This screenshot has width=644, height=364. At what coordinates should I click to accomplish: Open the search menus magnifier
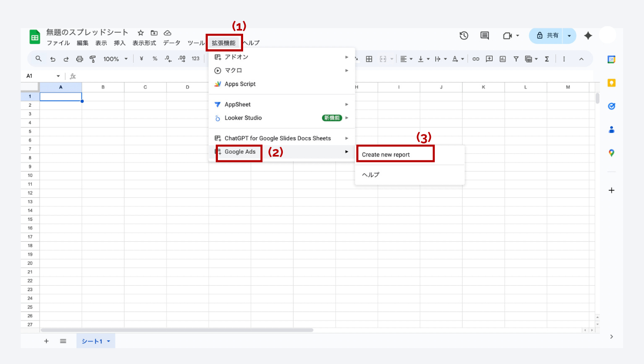pos(39,59)
